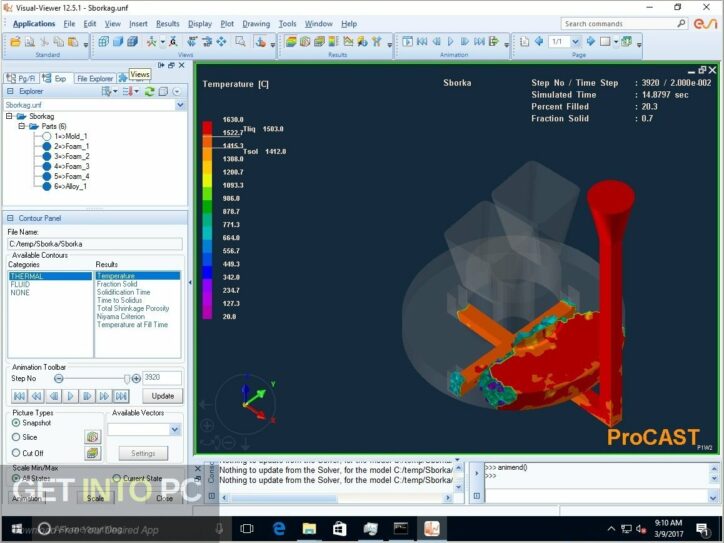Open the Applications menu
724x543 pixels.
click(34, 24)
